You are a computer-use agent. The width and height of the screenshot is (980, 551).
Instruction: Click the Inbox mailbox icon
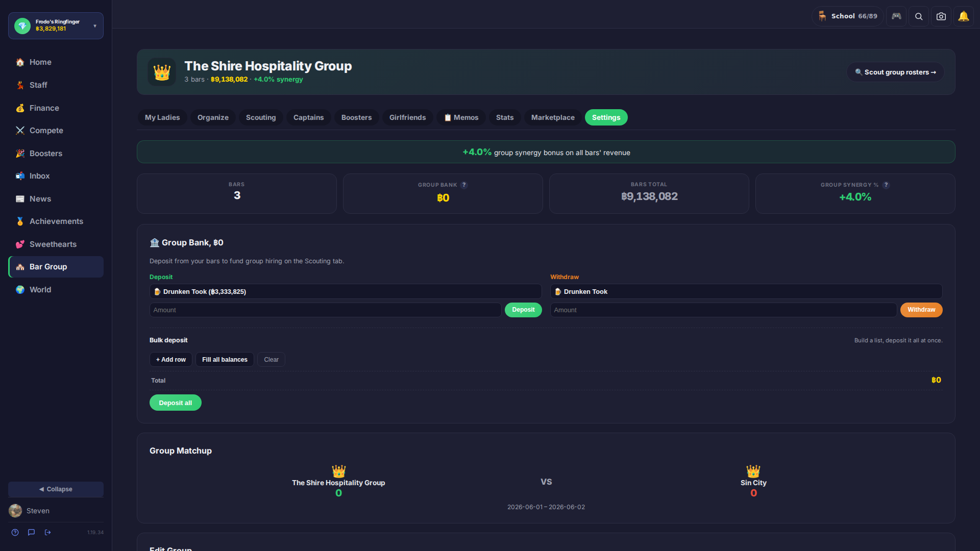pyautogui.click(x=20, y=176)
